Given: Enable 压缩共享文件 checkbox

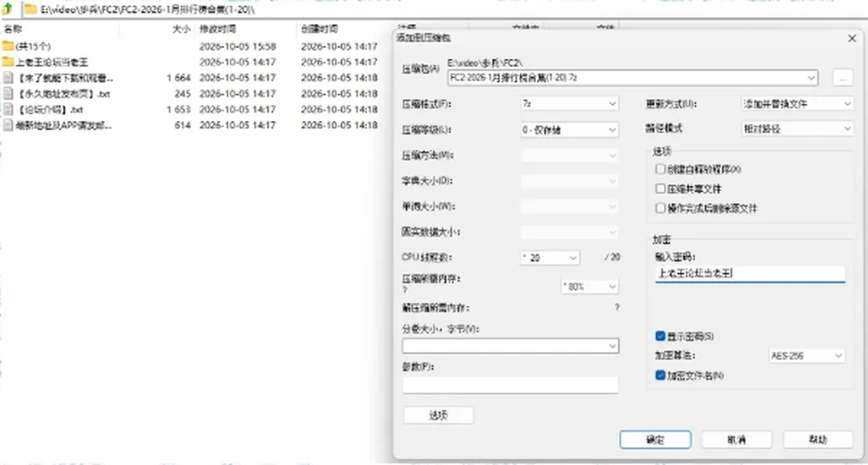Looking at the screenshot, I should click(x=660, y=189).
